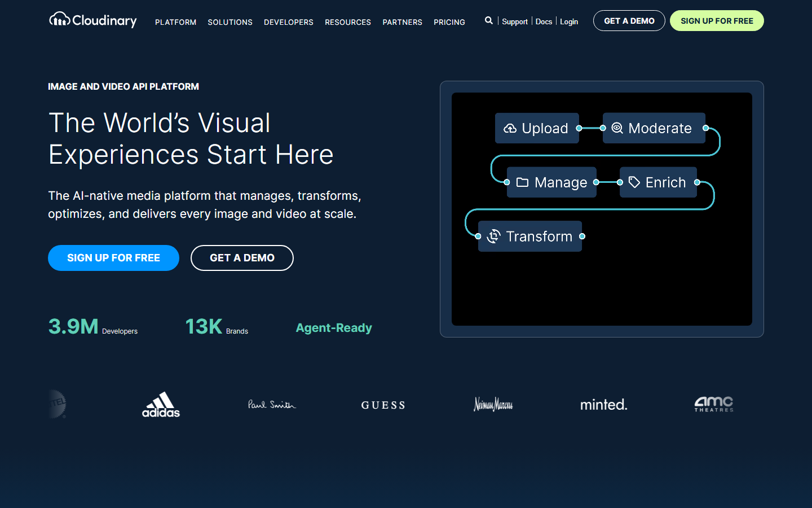The width and height of the screenshot is (812, 508).
Task: Click the Moderate magnifier icon
Action: (x=617, y=128)
